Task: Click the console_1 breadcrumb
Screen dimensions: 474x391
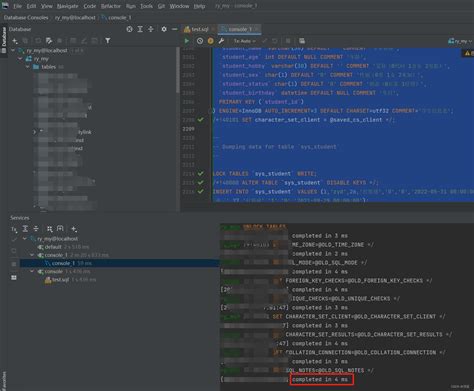Action: click(117, 18)
